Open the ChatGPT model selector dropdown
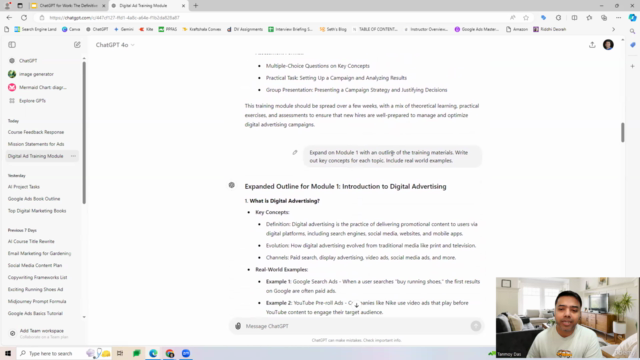640x360 pixels. [x=115, y=45]
